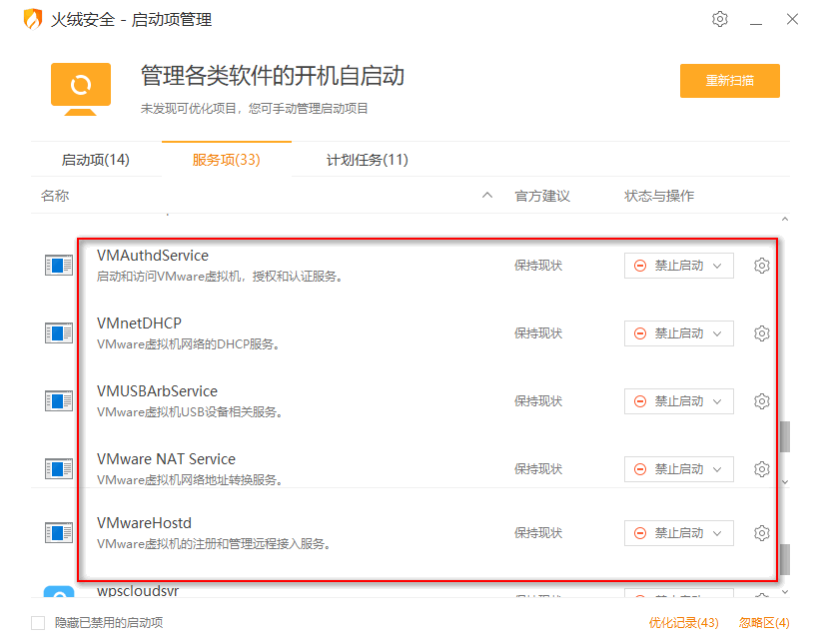Click description VMware虚拟机网络地址转换服务。
Screen dimensions: 818x644
click(190, 479)
